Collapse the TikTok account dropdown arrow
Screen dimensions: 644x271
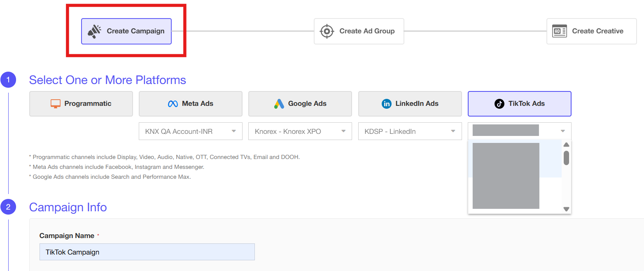[563, 131]
